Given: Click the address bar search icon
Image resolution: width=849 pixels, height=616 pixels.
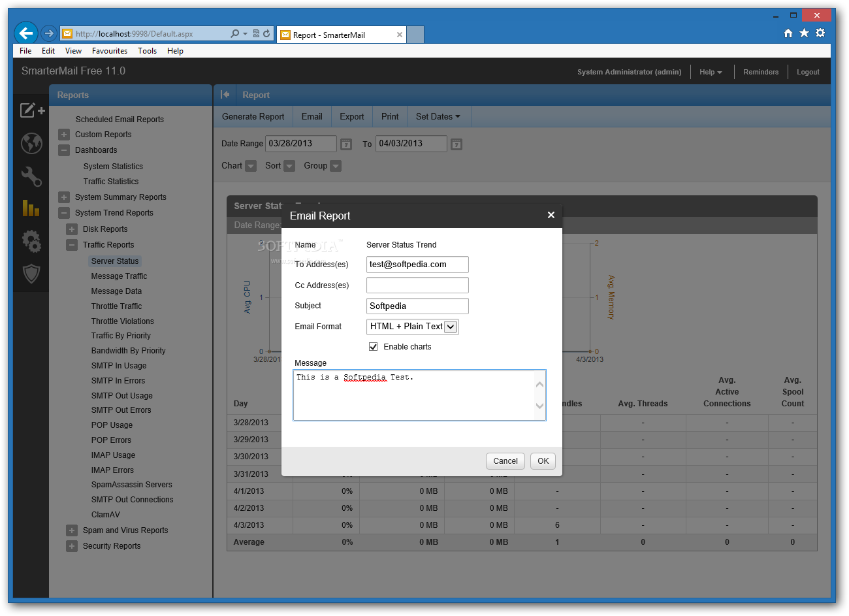Looking at the screenshot, I should tap(234, 33).
